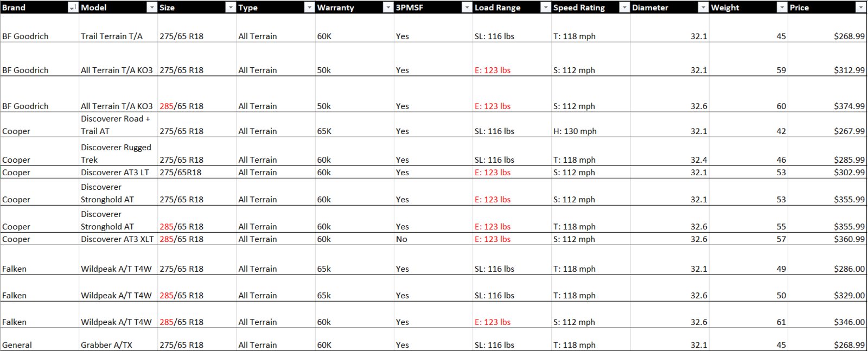Select the $312.99 price cell

827,59
